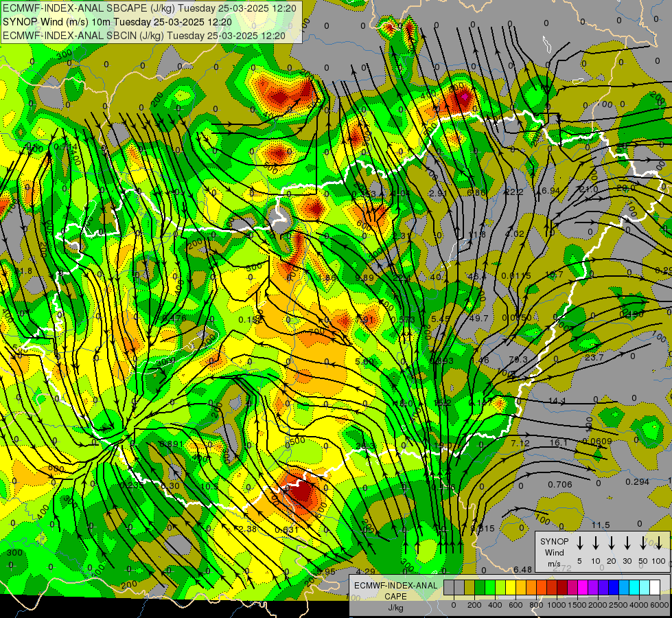Click the 2500 tick label in the CAPE scale
This screenshot has height=618, width=672.
[x=618, y=605]
